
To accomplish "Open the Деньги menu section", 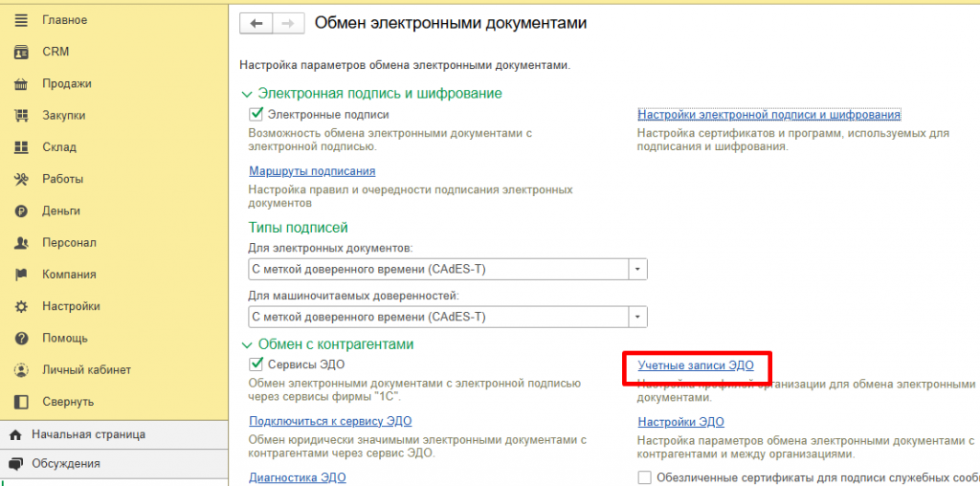I will (61, 211).
